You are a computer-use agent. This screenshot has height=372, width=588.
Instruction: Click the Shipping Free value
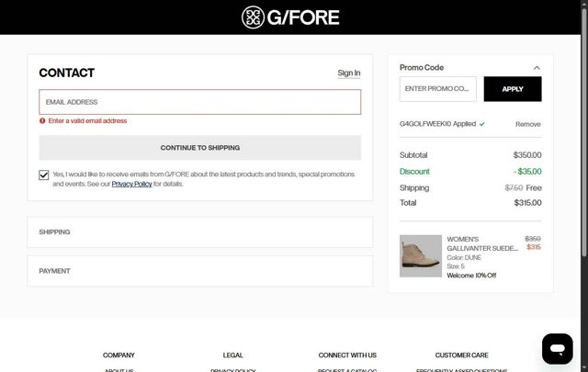coord(534,188)
